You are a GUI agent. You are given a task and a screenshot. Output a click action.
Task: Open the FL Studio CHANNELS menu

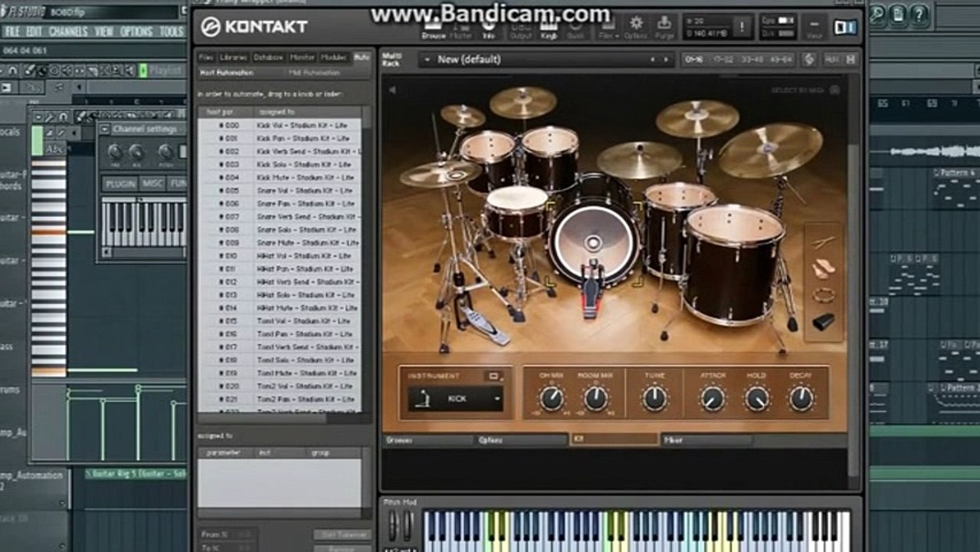pos(68,31)
